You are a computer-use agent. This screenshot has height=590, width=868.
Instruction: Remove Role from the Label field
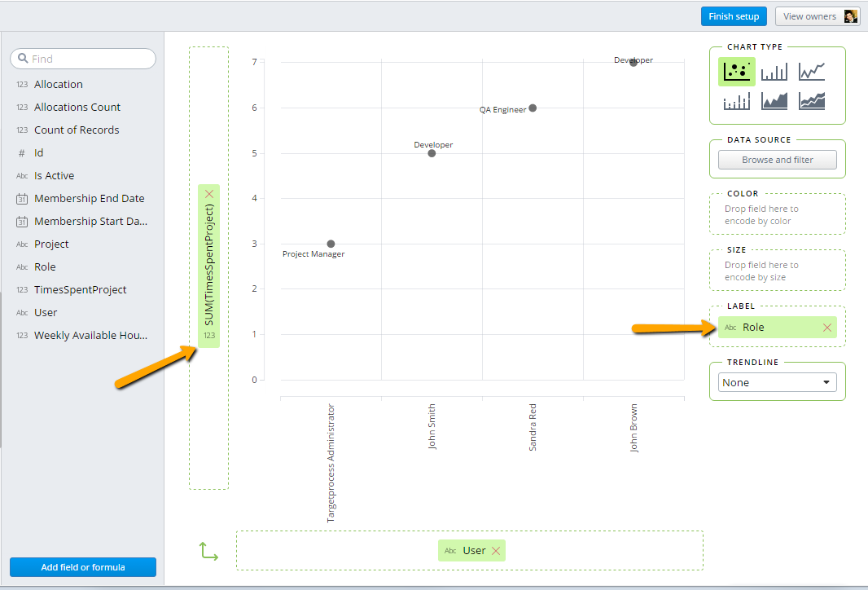(x=827, y=328)
